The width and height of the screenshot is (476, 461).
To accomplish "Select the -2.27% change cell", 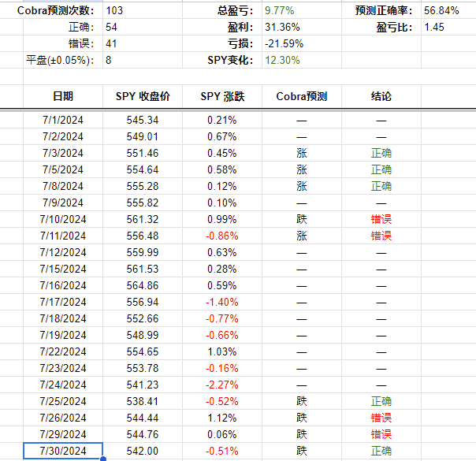I will pyautogui.click(x=222, y=385).
